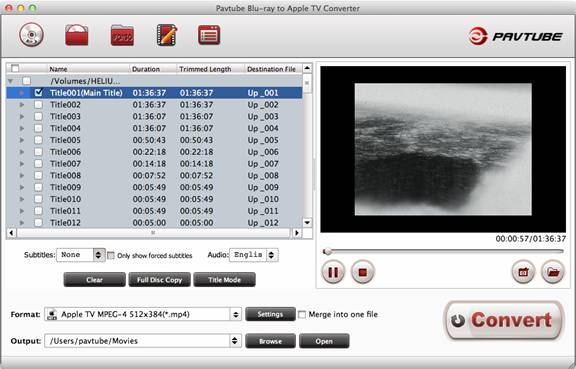Take a snapshot of the preview
The width and height of the screenshot is (576, 369).
pos(523,272)
